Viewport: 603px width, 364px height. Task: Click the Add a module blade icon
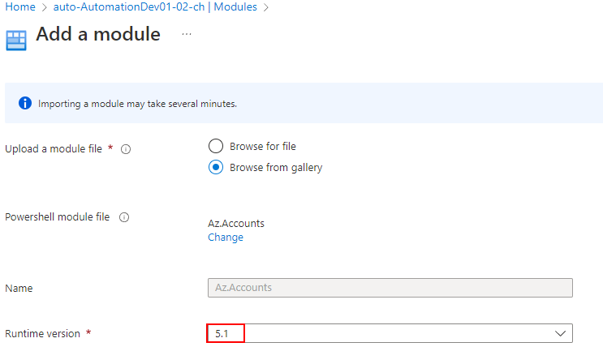16,40
